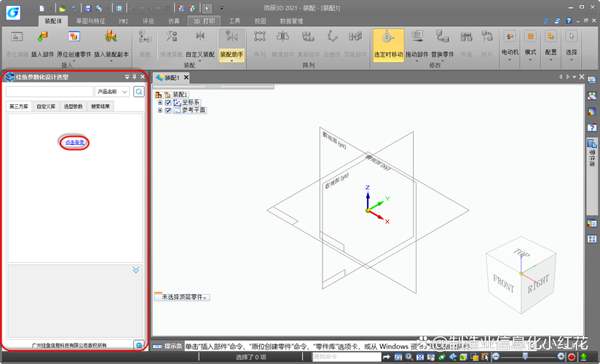The width and height of the screenshot is (600, 364).
Task: Toggle the 选定时移动 button
Action: [x=388, y=45]
